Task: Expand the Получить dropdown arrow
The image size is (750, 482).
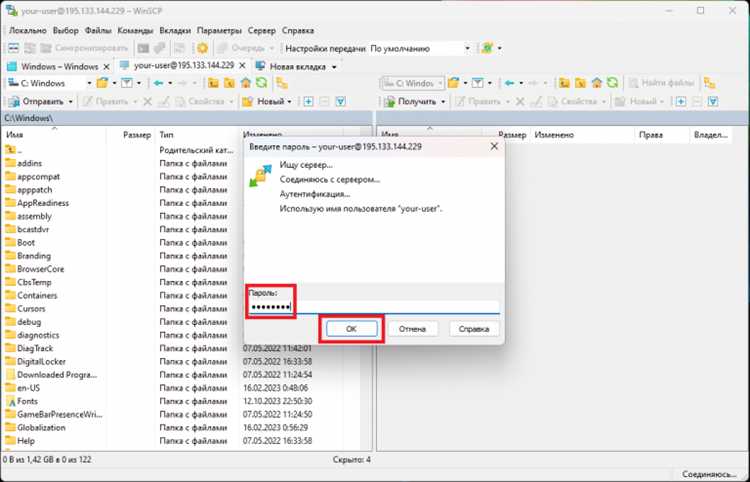Action: coord(443,101)
